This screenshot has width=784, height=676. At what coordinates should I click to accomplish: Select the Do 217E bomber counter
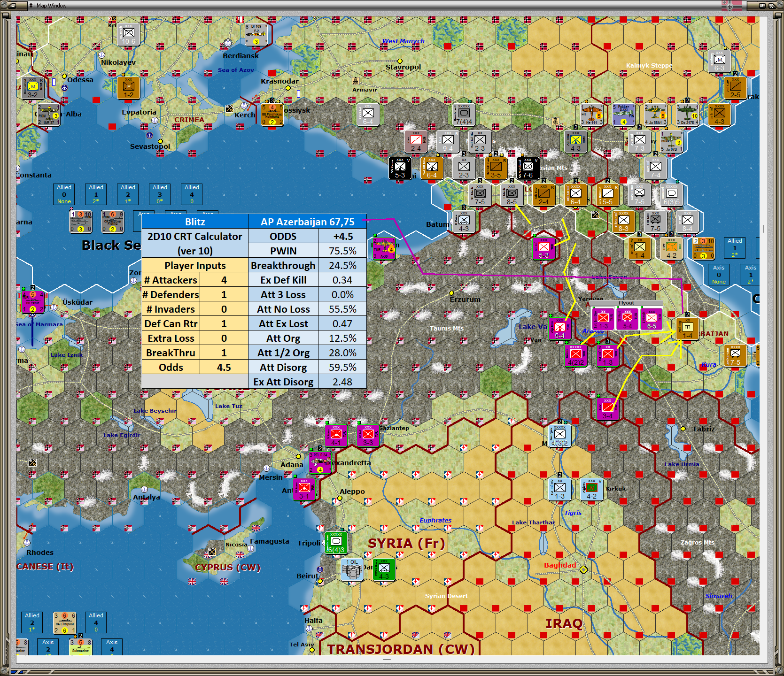687,115
